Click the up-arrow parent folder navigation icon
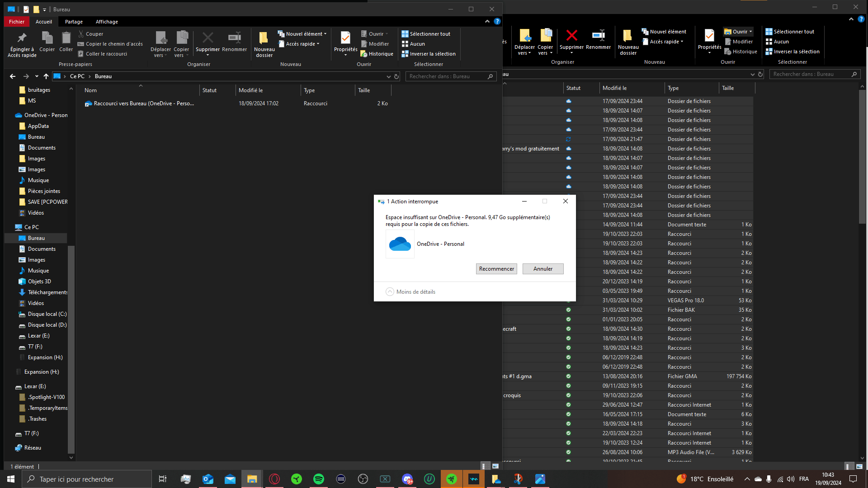This screenshot has width=868, height=488. click(46, 76)
